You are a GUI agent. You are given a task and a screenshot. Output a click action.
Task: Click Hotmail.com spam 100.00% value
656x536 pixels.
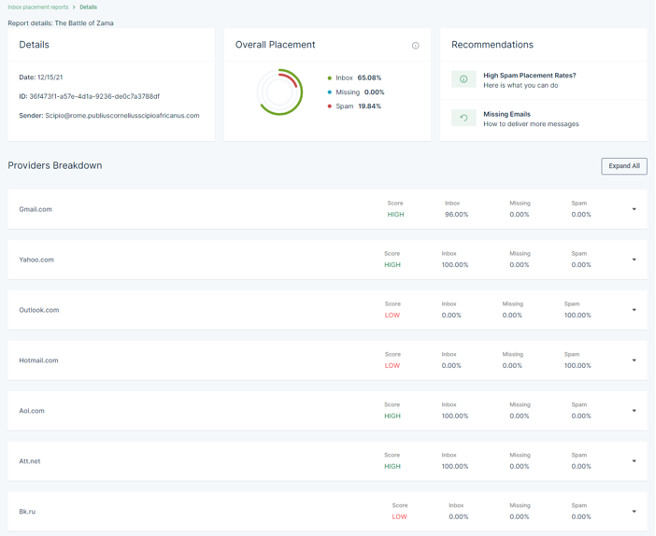tap(577, 366)
